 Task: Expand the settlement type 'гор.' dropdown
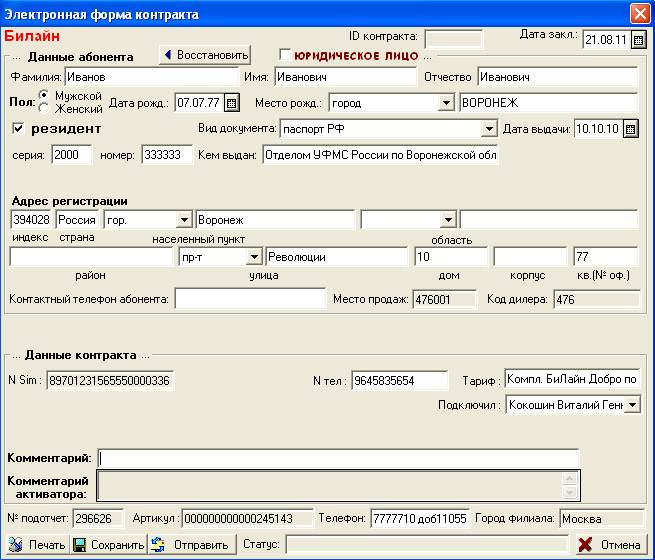point(184,220)
